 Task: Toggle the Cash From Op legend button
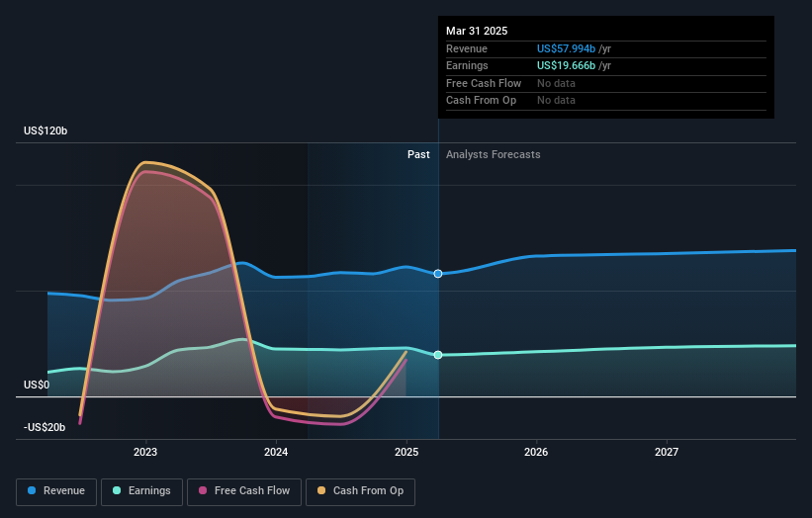[x=360, y=491]
